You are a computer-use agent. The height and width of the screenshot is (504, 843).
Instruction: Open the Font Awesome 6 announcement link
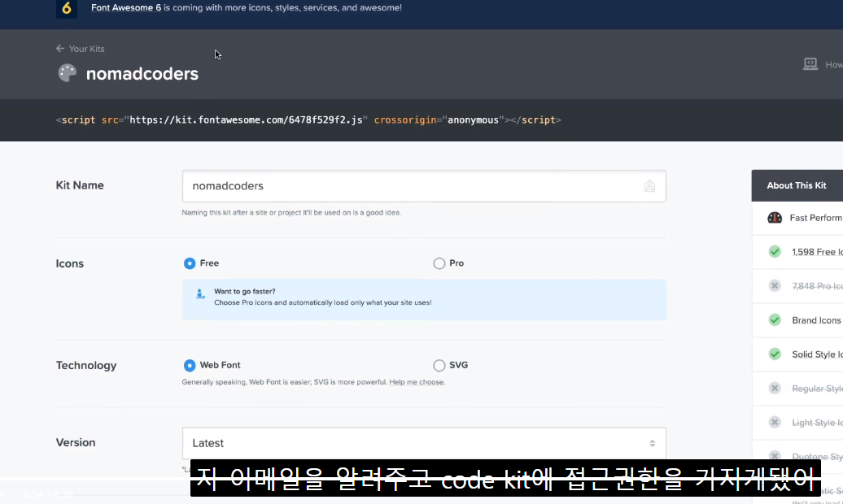(x=126, y=7)
